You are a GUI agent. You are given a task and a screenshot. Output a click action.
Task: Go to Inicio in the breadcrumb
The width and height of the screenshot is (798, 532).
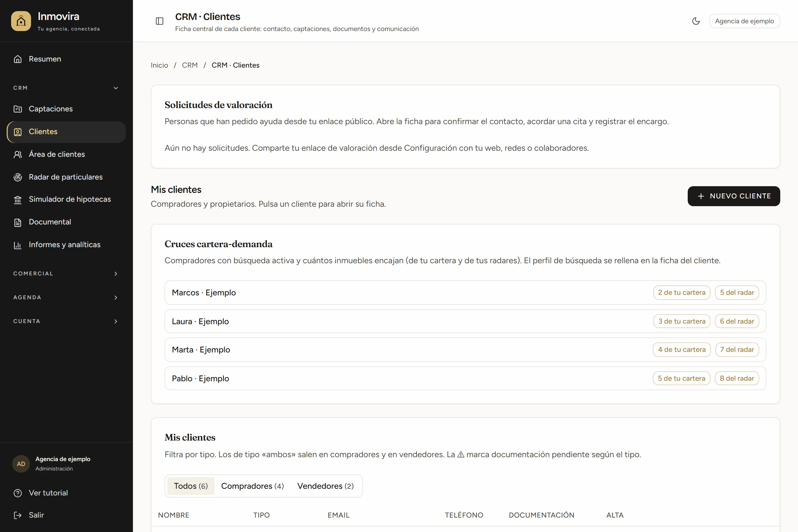click(x=160, y=65)
